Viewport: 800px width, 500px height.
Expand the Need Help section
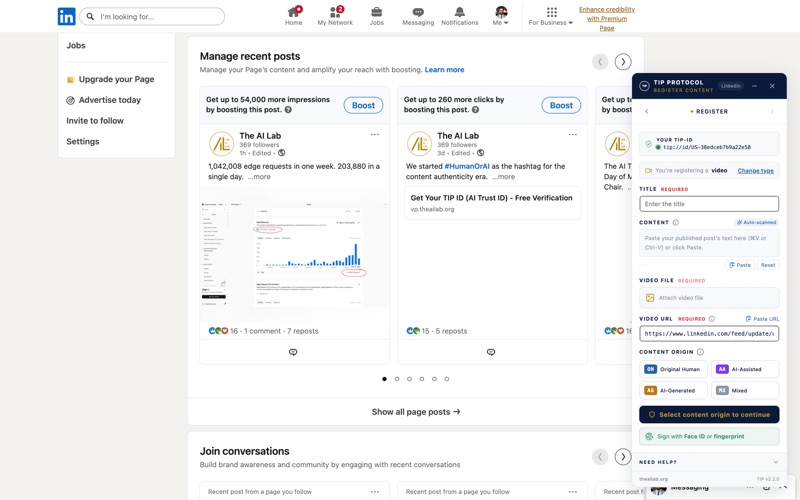[x=709, y=462]
